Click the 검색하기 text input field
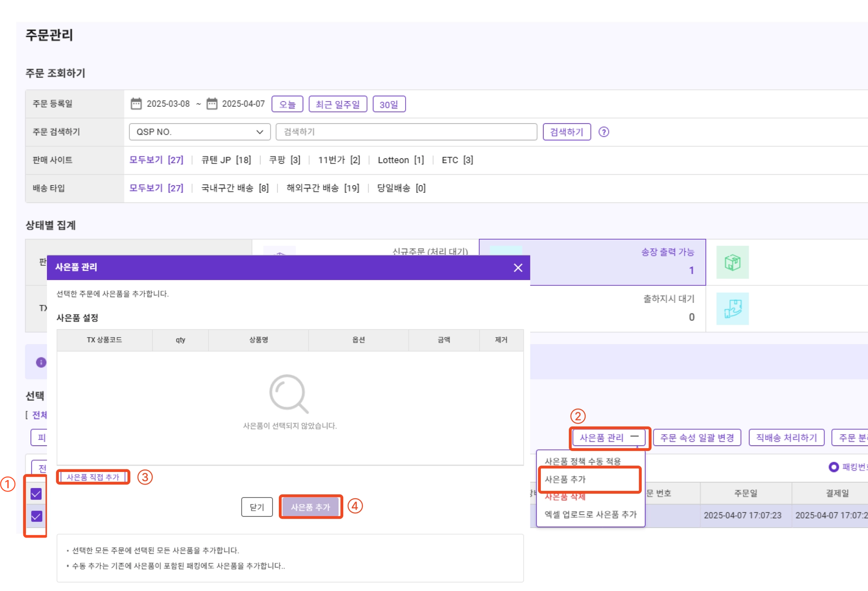The height and width of the screenshot is (591, 868). pyautogui.click(x=406, y=132)
